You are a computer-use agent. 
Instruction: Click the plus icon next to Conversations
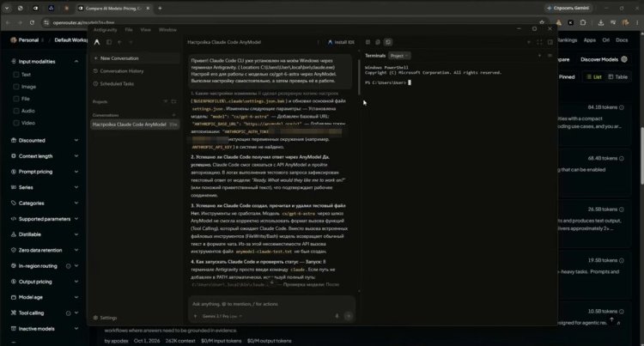[x=173, y=115]
